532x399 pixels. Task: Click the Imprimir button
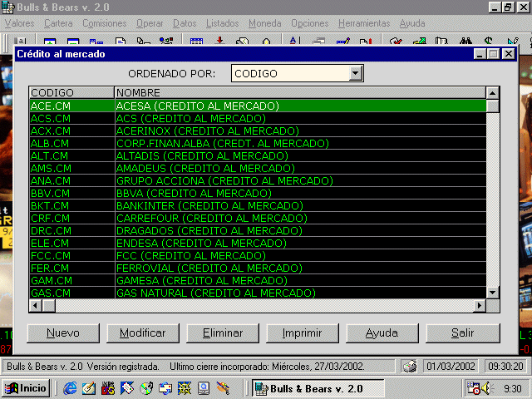(x=303, y=333)
